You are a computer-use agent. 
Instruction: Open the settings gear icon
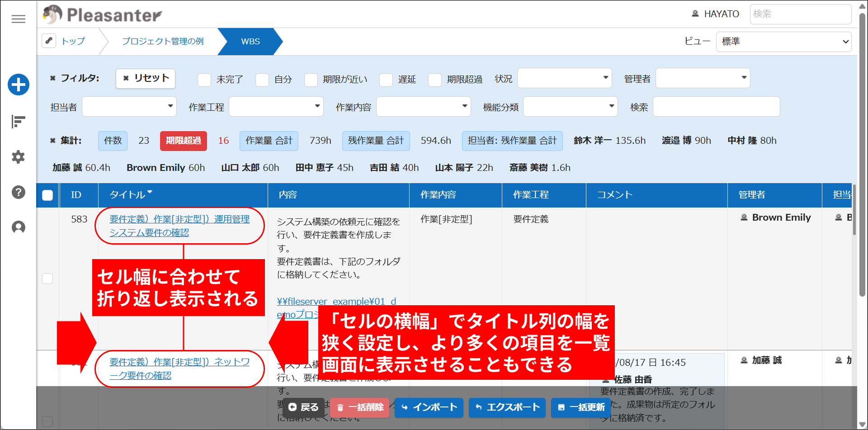click(19, 157)
